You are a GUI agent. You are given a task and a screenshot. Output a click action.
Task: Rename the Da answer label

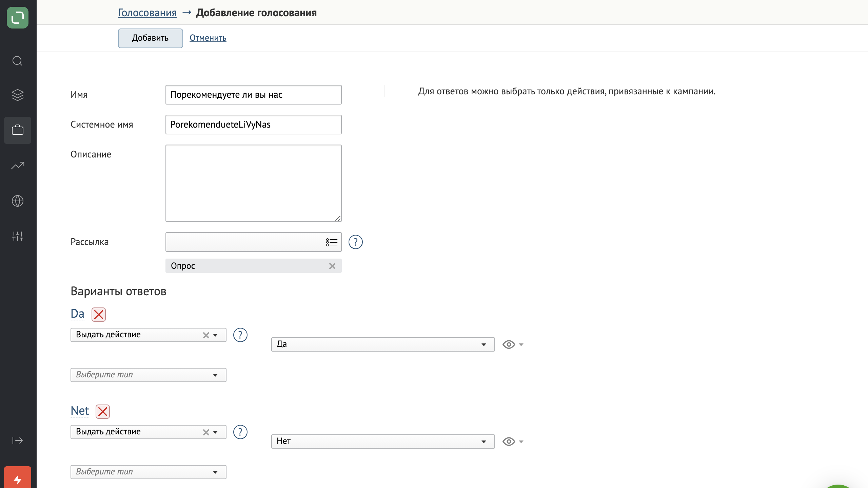point(77,314)
